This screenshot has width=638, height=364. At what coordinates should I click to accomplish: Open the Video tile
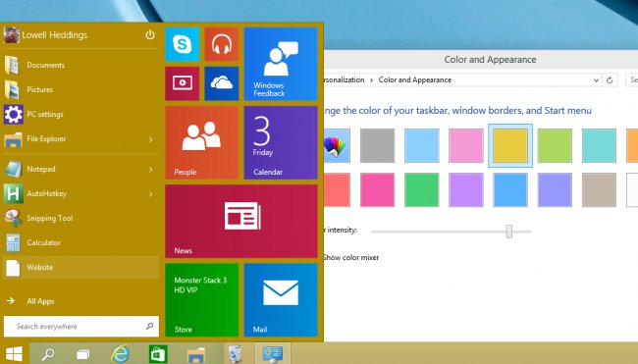(183, 83)
